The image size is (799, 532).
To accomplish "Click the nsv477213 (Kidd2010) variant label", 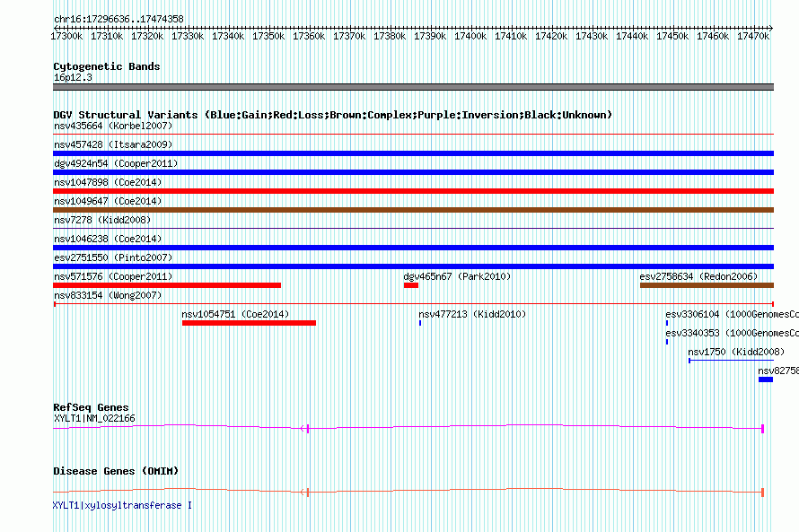I will click(472, 314).
